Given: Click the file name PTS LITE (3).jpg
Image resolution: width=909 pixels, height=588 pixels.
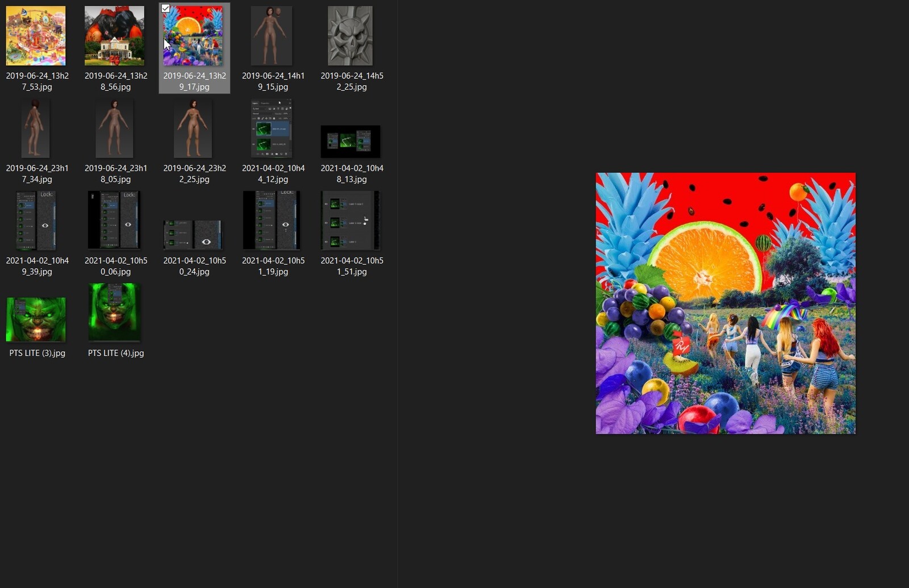Looking at the screenshot, I should click(37, 353).
